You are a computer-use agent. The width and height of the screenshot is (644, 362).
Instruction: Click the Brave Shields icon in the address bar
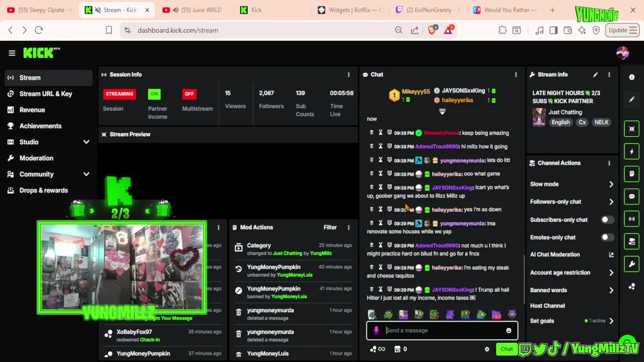point(432,30)
